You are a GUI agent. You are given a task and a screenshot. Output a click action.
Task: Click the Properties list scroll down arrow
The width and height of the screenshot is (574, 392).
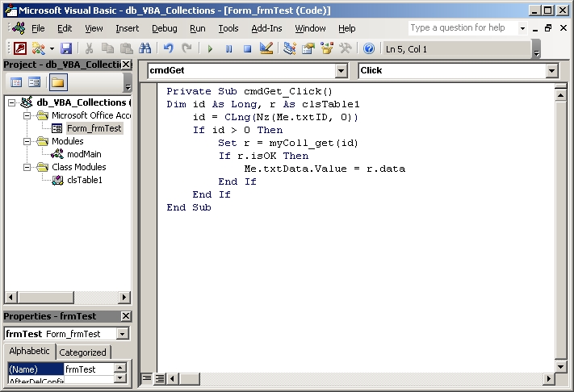click(x=120, y=377)
